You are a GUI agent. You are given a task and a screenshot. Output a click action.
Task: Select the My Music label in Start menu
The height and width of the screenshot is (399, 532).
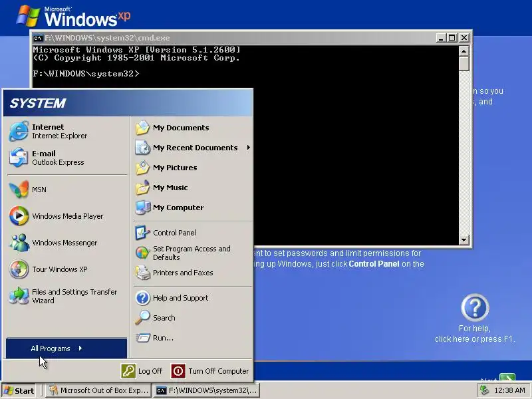[170, 188]
